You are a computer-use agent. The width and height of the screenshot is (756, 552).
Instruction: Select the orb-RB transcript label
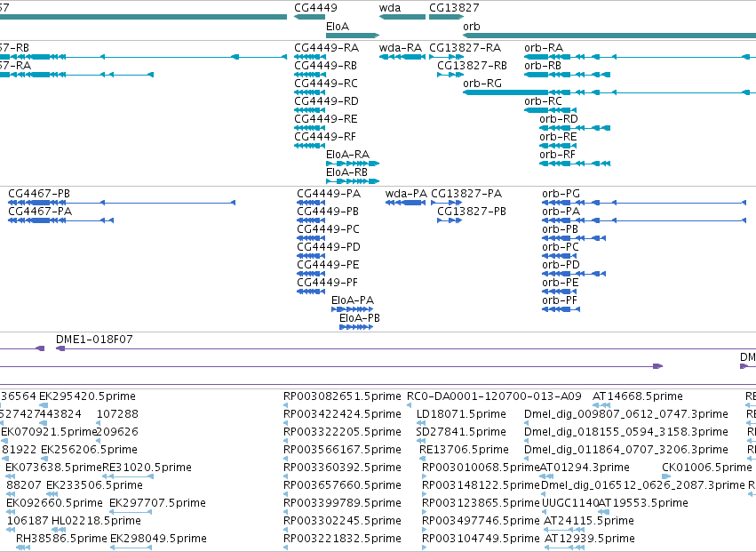coord(543,66)
